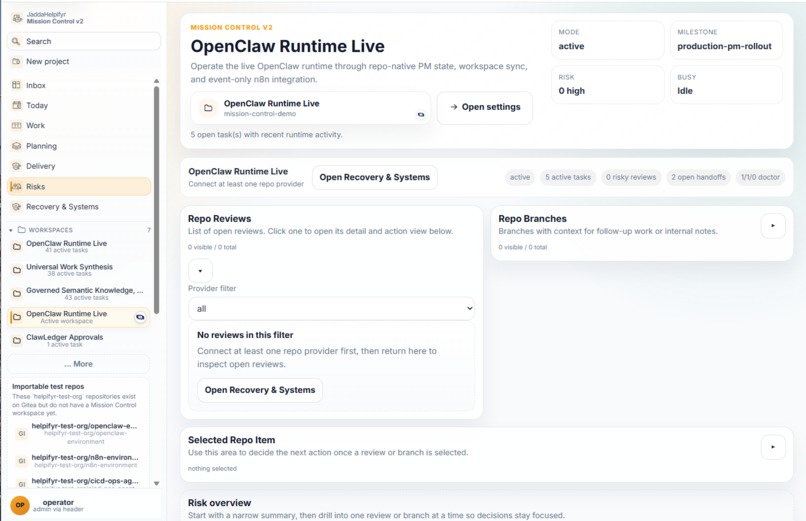Open the Governed Semantic Knowledge workspace
Screen dimensions: 806x521
tap(79, 293)
